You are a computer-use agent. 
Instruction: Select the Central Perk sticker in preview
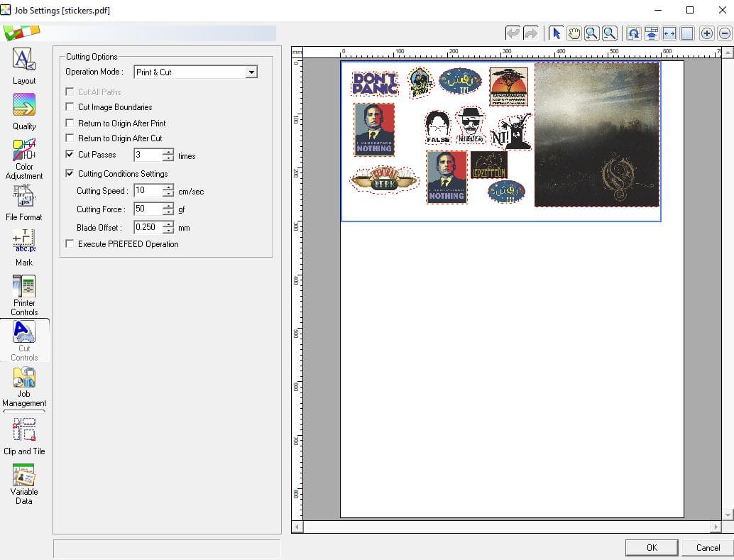384,180
